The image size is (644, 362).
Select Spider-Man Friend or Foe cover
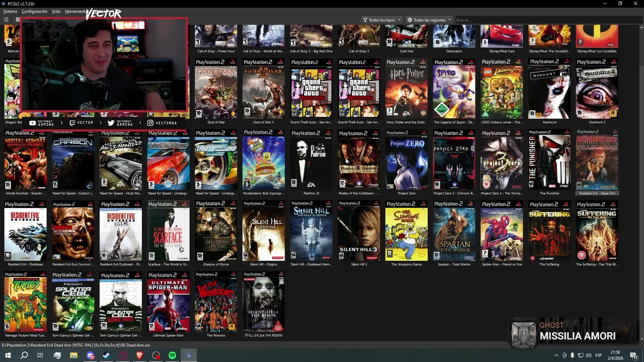pos(502,231)
